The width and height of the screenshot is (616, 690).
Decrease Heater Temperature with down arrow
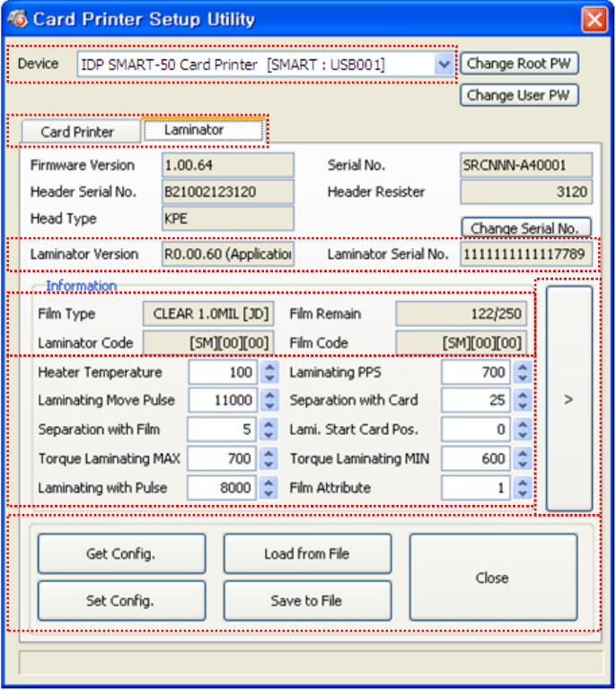[269, 378]
